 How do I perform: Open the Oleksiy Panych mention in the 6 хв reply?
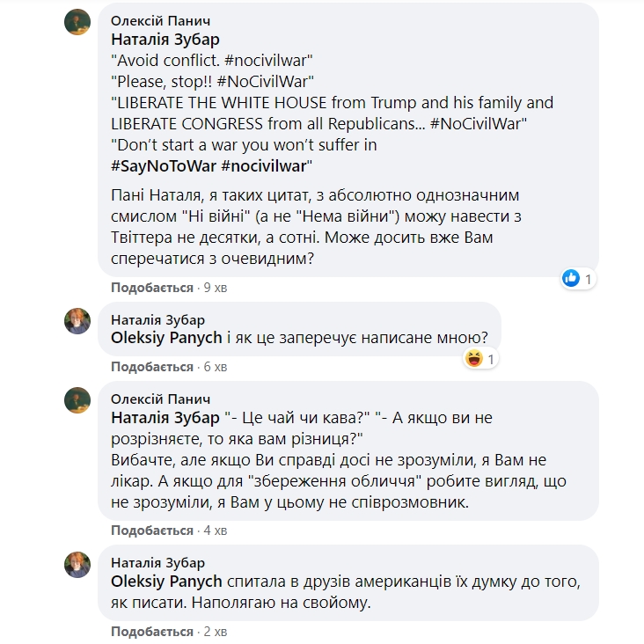pyautogui.click(x=166, y=338)
